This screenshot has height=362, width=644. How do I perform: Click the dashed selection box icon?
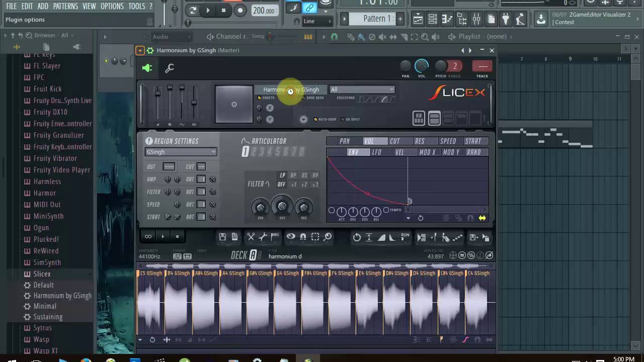pos(315,237)
